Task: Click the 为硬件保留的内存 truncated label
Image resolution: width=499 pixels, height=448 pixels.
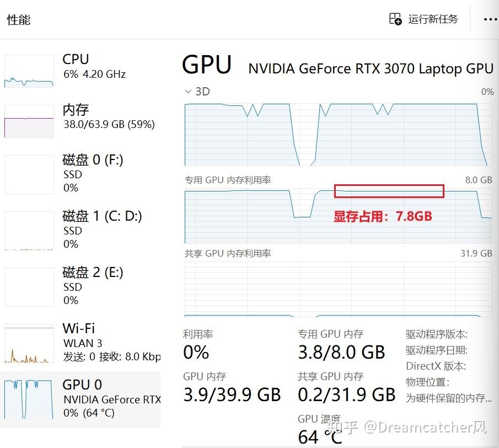Action: pos(449,398)
